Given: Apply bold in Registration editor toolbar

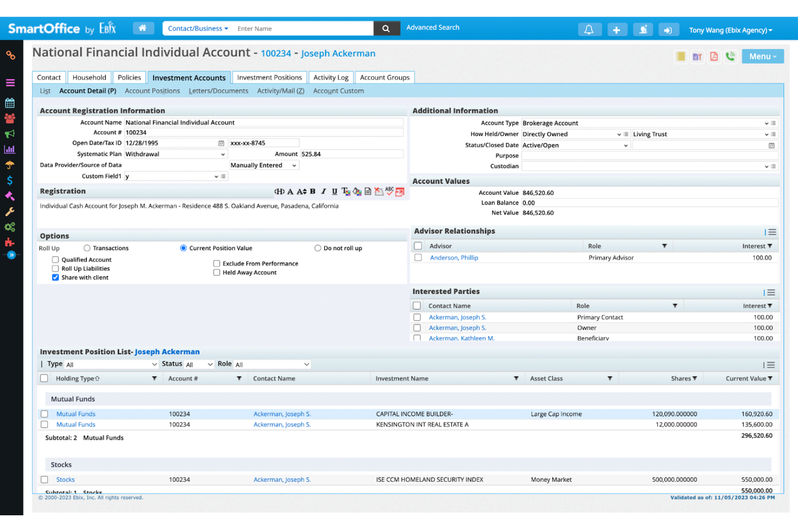Looking at the screenshot, I should point(312,191).
